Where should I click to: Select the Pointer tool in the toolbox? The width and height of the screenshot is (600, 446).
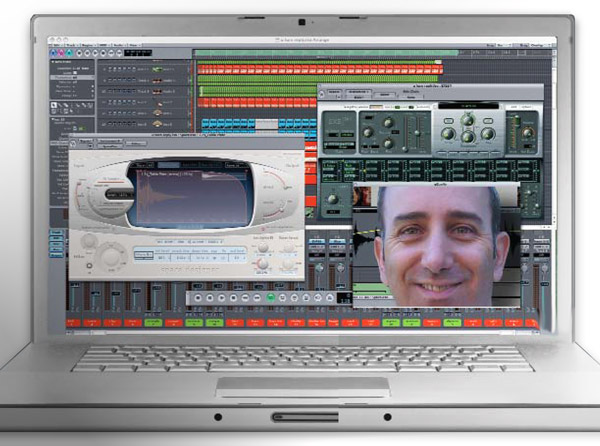coord(54,105)
